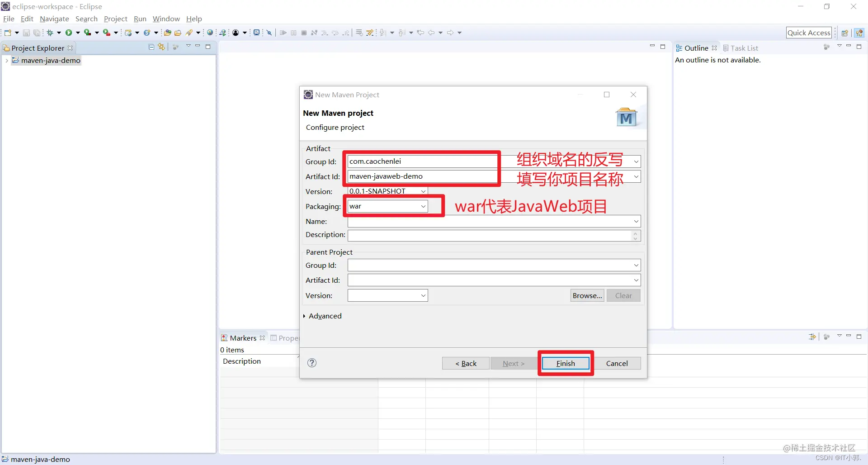Open the 0.0.1-SNAPSHOT Version dropdown
The width and height of the screenshot is (868, 465).
[x=423, y=191]
